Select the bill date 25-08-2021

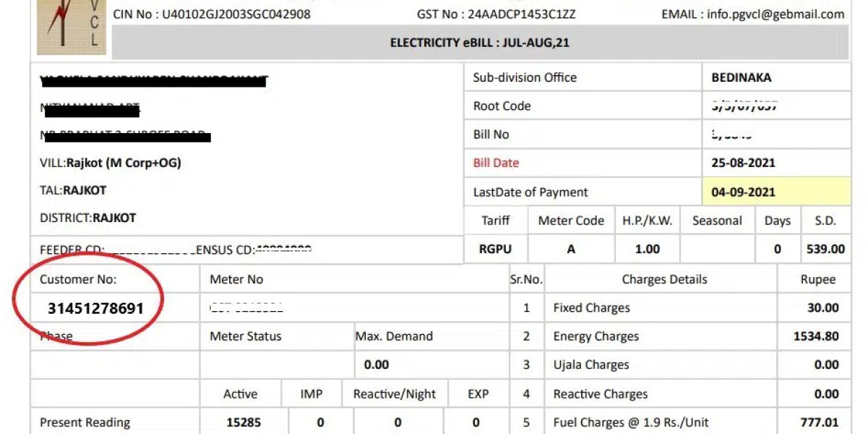(743, 163)
